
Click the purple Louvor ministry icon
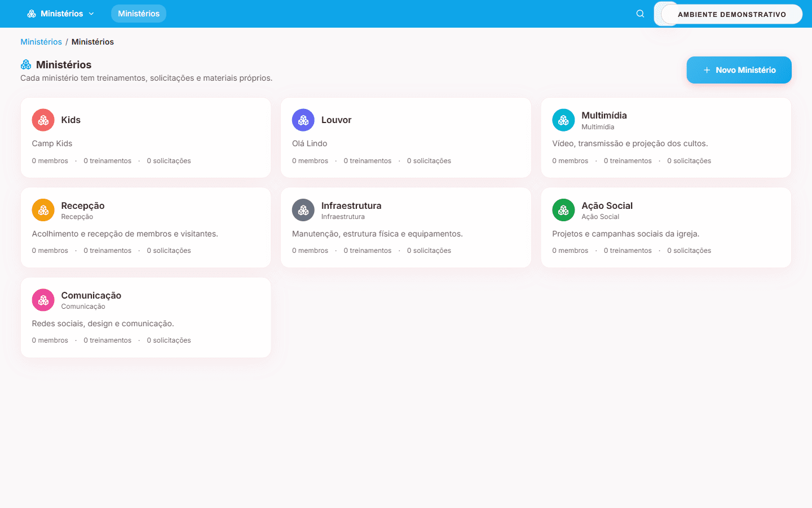303,120
